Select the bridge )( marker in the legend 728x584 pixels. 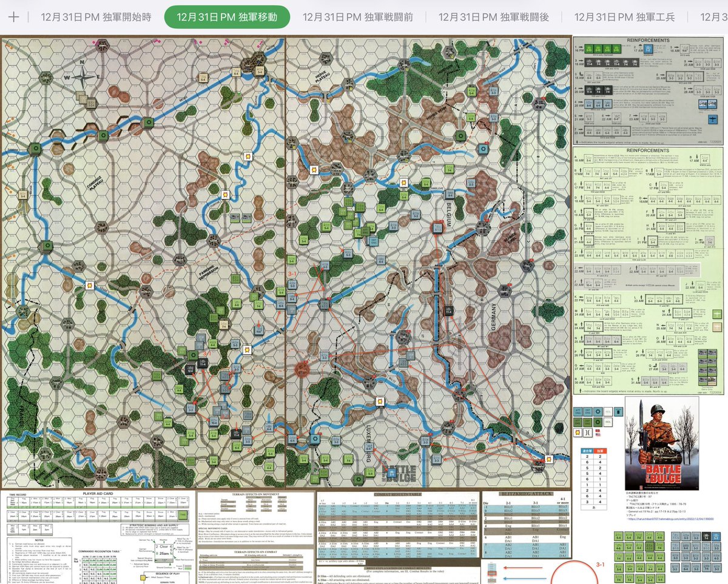(588, 433)
